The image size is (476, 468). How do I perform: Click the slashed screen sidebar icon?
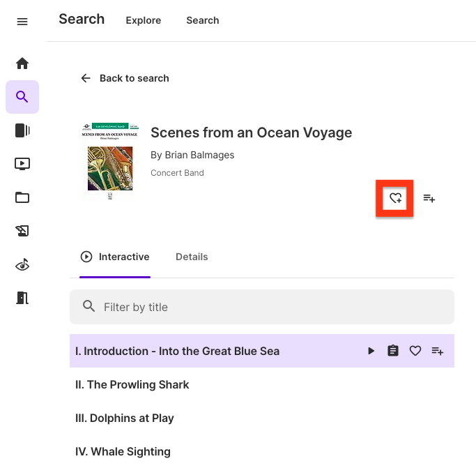click(x=22, y=231)
